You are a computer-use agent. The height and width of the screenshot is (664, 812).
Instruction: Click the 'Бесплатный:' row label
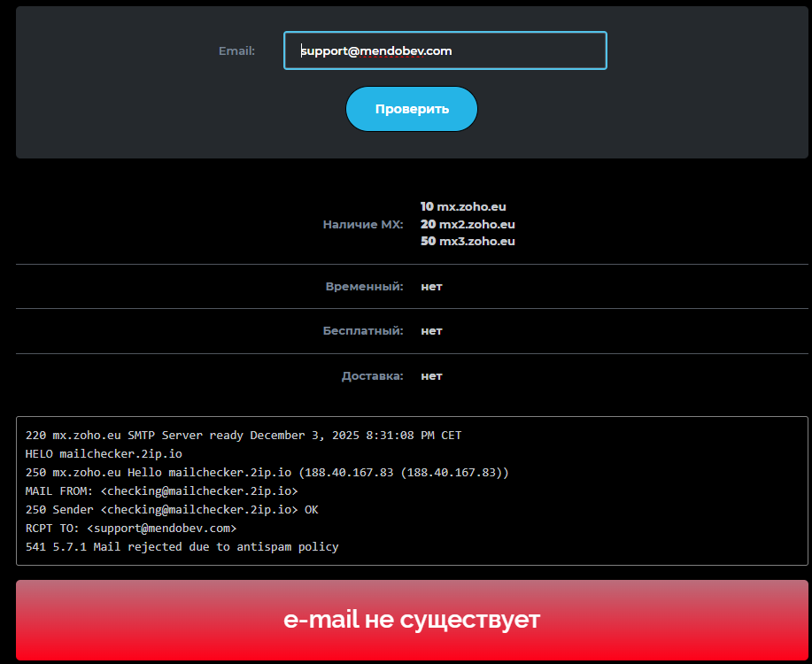(x=362, y=330)
